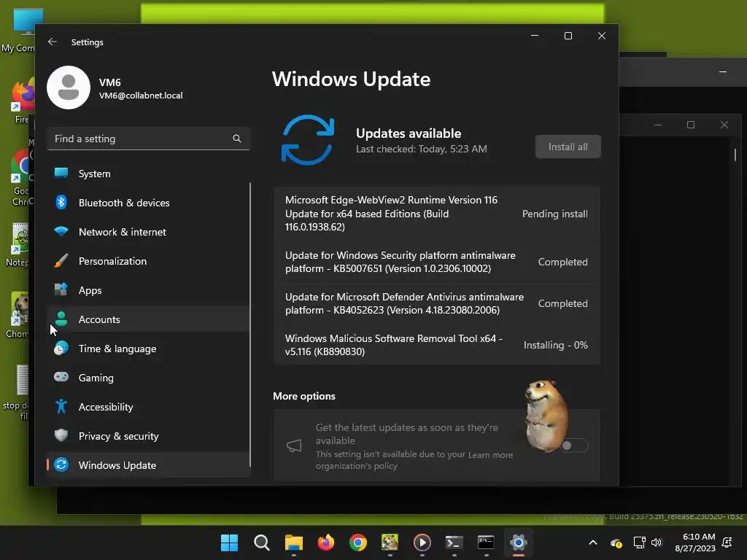Maximize the Settings window
Screen dimensions: 747x560
(568, 36)
